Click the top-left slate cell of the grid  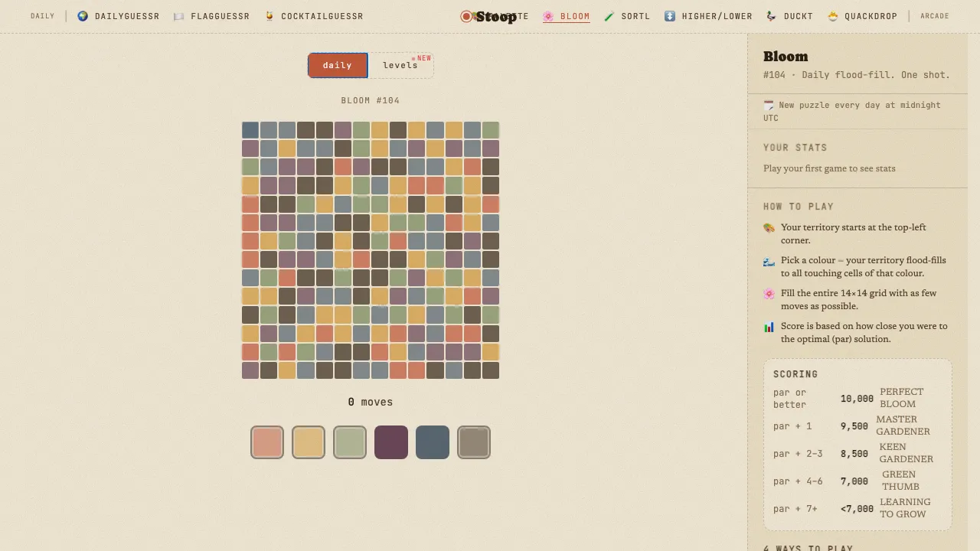click(x=250, y=130)
